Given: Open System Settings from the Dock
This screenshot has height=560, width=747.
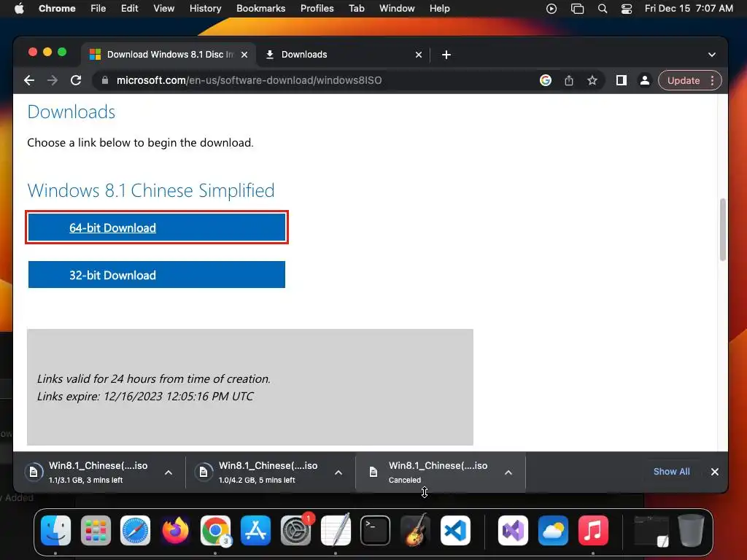Looking at the screenshot, I should [x=295, y=530].
